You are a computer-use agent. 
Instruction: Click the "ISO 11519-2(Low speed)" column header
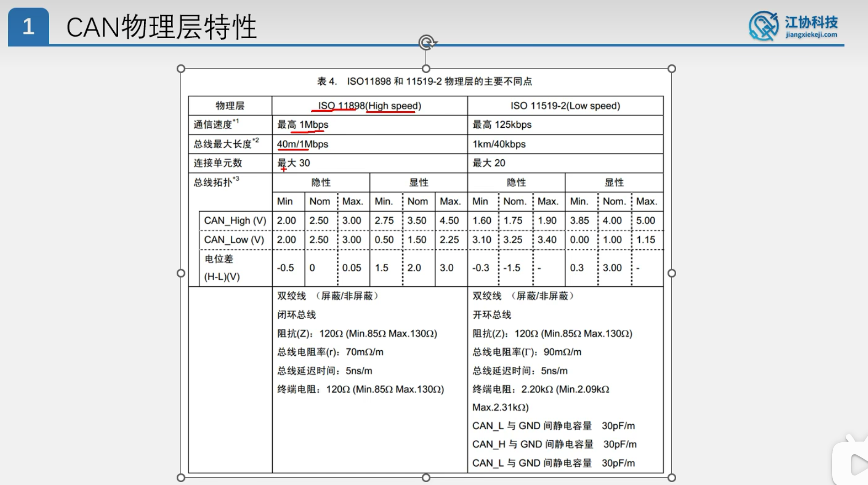coord(565,106)
